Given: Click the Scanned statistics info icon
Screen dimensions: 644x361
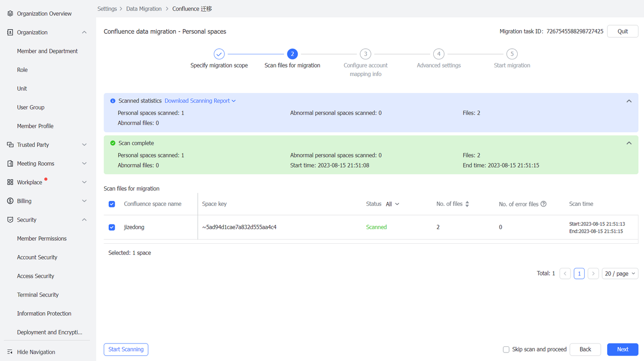Looking at the screenshot, I should 113,101.
